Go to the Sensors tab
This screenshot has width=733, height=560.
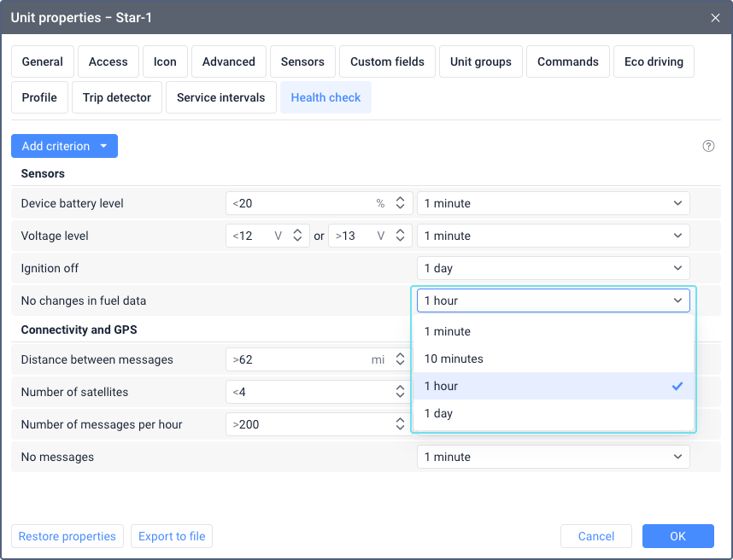pos(302,61)
